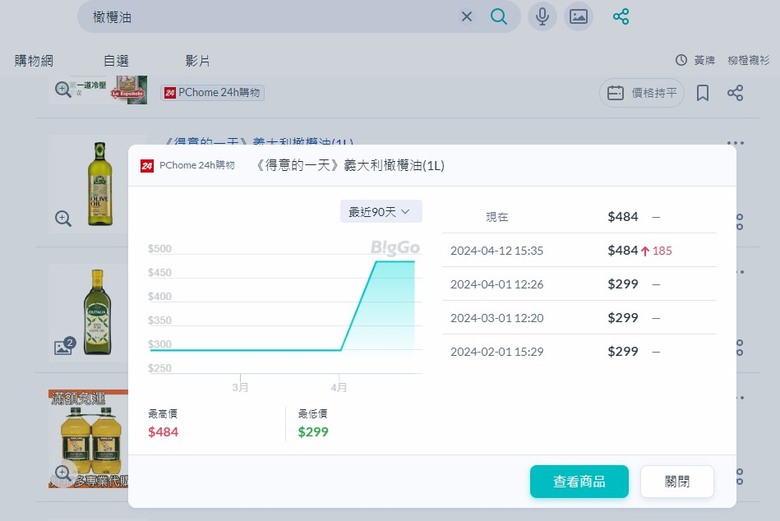Click share icon beside the search bar
The height and width of the screenshot is (521, 780).
pos(621,16)
